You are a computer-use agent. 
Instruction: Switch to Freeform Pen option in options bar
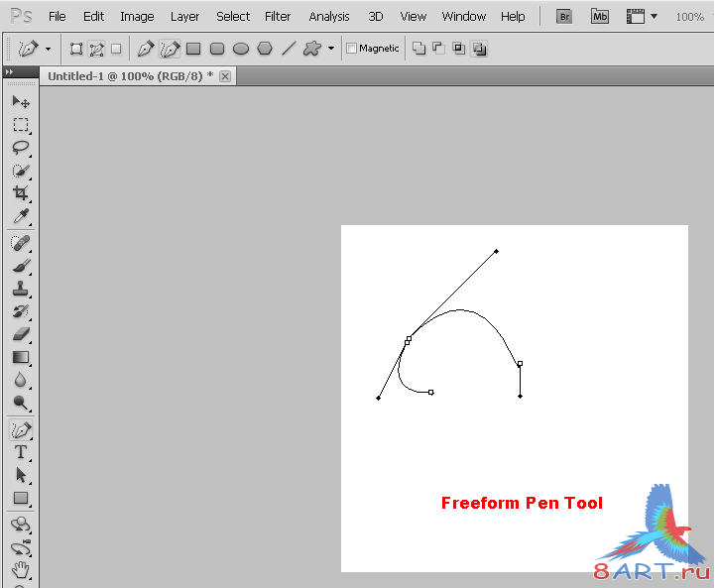pyautogui.click(x=170, y=49)
